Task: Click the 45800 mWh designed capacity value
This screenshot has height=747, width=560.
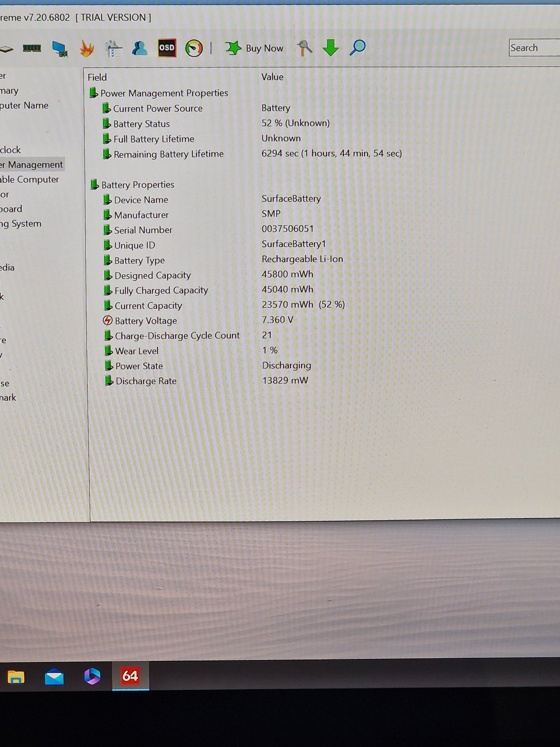Action: pyautogui.click(x=287, y=274)
